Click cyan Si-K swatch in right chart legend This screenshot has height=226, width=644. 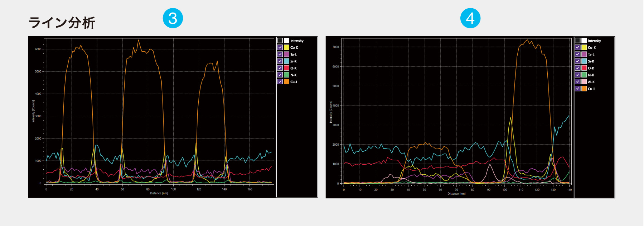pyautogui.click(x=584, y=61)
